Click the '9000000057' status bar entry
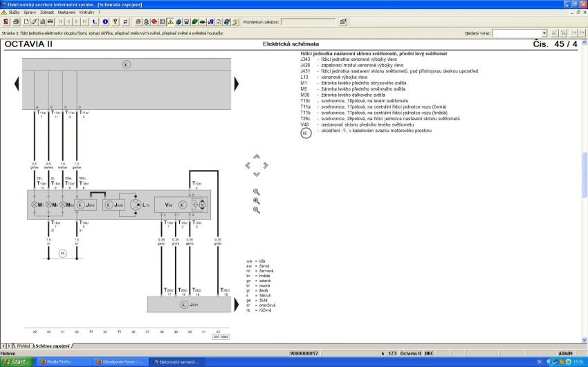588x367 pixels. tap(304, 353)
